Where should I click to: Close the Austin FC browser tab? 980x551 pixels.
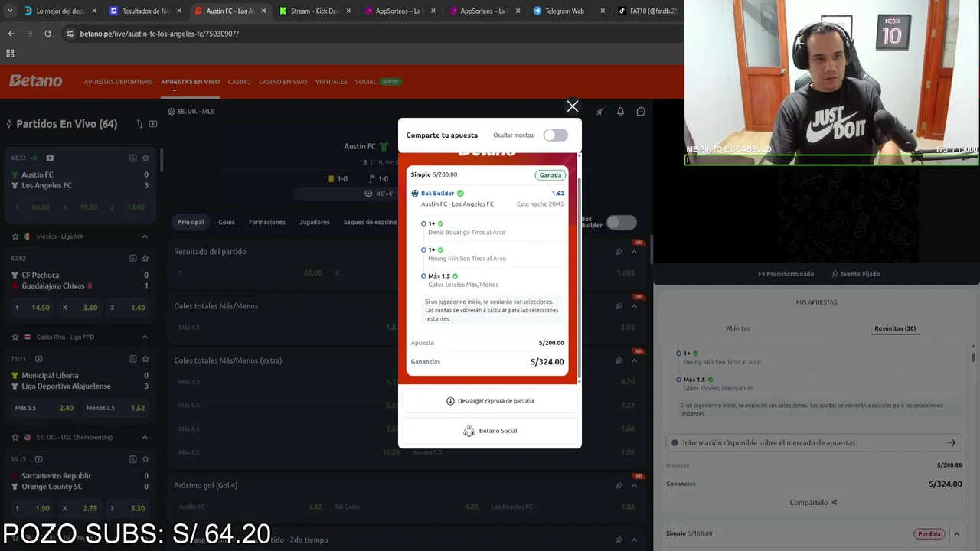264,11
